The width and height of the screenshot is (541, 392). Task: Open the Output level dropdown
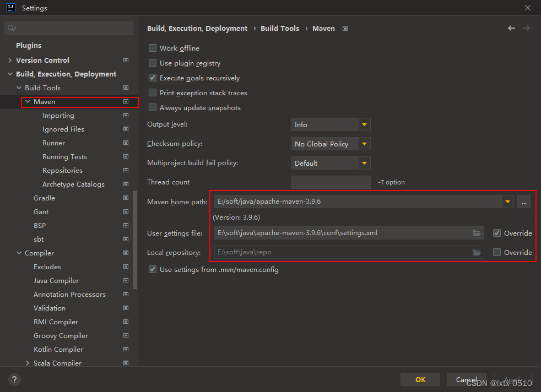point(331,124)
